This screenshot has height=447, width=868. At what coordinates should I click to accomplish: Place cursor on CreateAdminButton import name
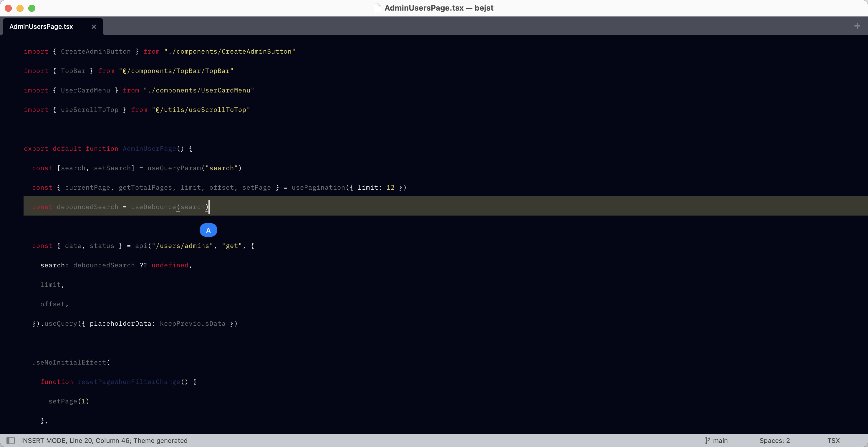[x=96, y=51]
